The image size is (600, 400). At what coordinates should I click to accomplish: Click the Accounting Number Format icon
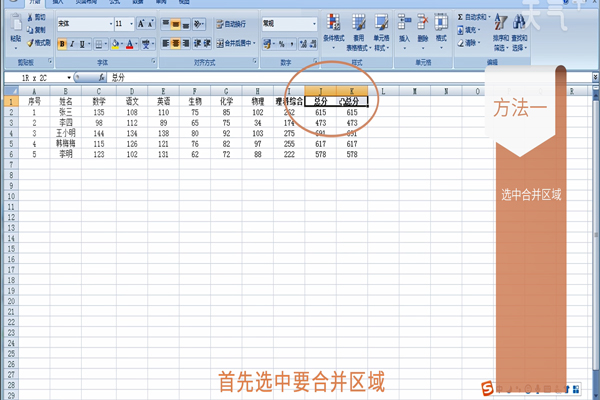tap(267, 44)
